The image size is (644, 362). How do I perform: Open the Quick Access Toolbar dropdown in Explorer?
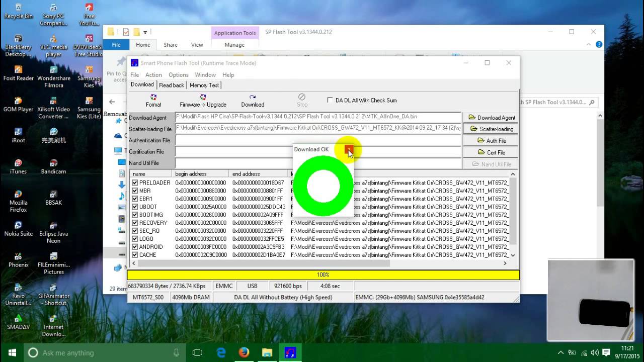[145, 32]
